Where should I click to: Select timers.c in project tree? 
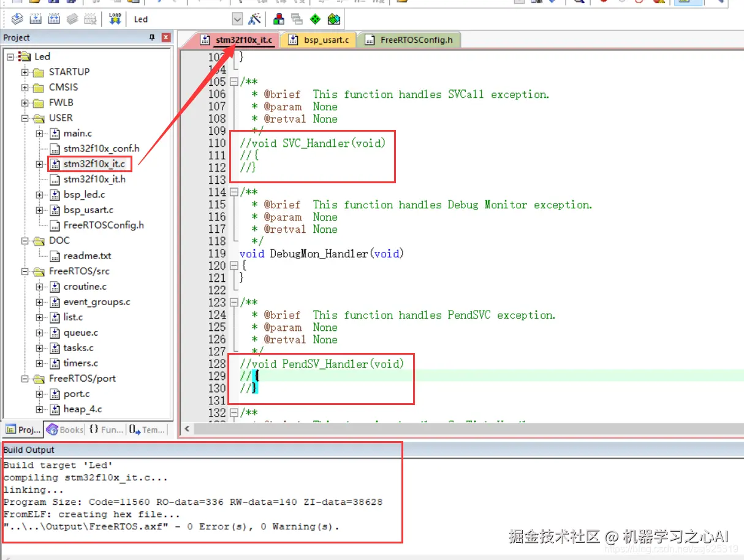coord(80,363)
